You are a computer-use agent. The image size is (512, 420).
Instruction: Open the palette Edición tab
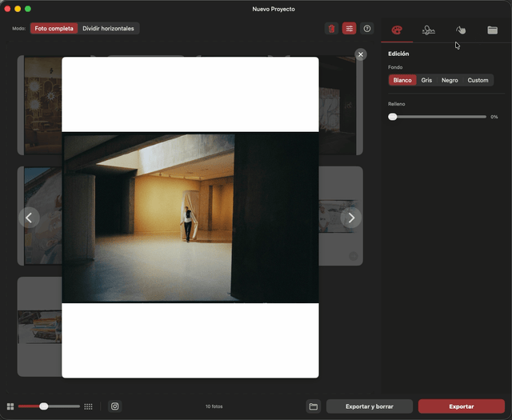point(397,30)
